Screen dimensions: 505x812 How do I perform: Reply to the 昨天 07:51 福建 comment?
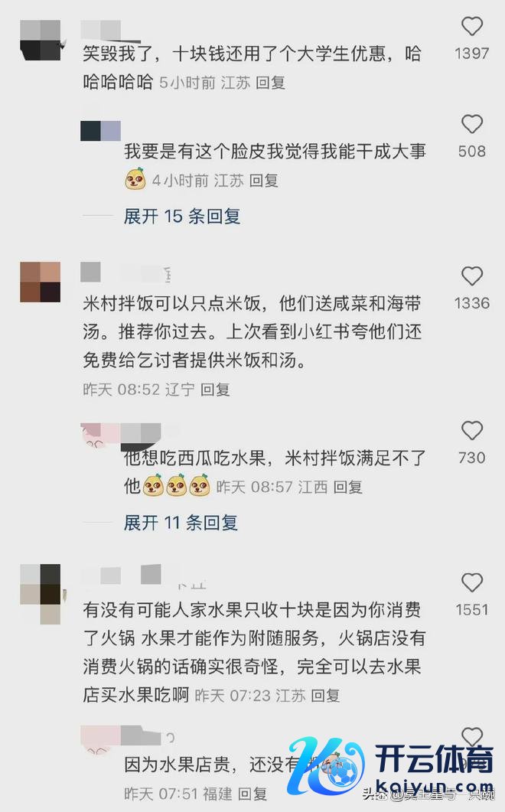[252, 794]
